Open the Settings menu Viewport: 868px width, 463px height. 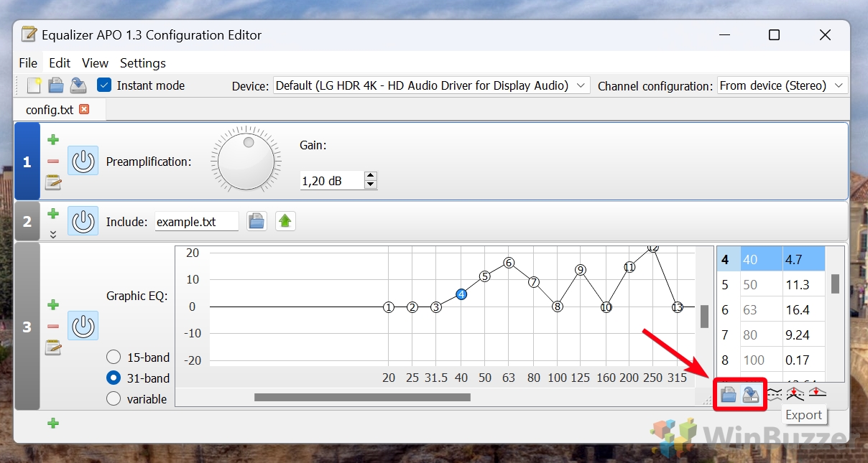coord(143,63)
